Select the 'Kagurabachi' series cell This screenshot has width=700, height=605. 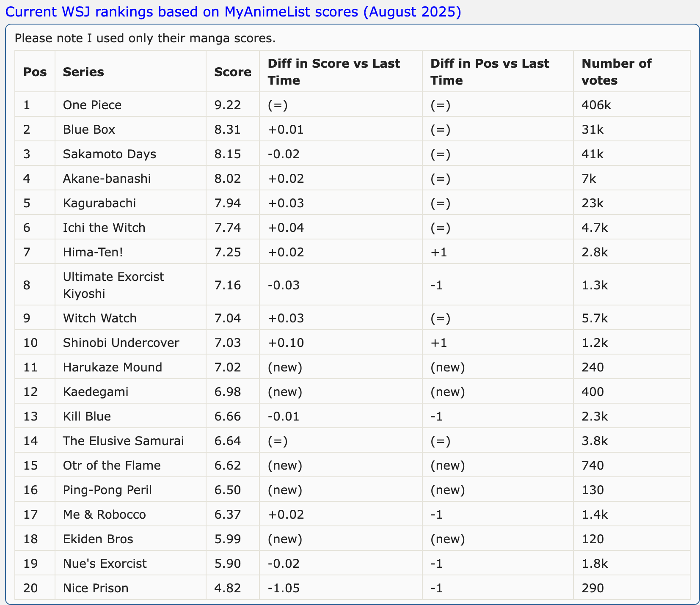click(130, 203)
